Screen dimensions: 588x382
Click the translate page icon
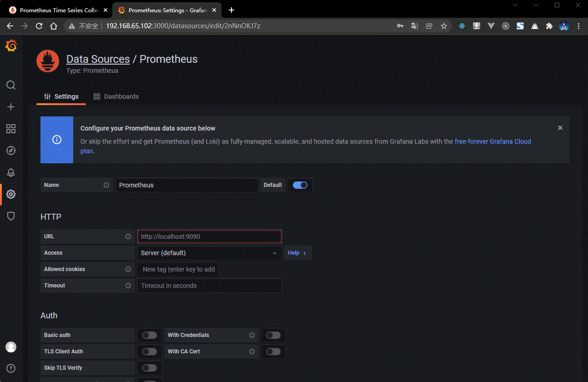tap(414, 26)
